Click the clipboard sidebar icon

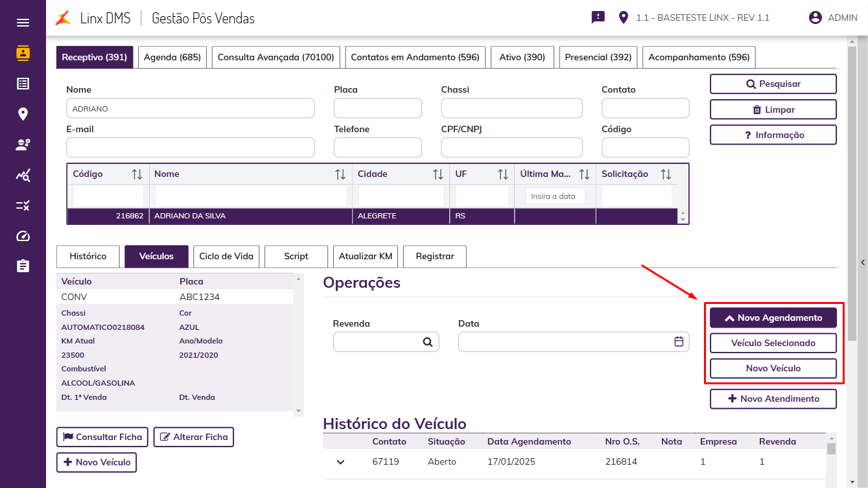[x=23, y=266]
